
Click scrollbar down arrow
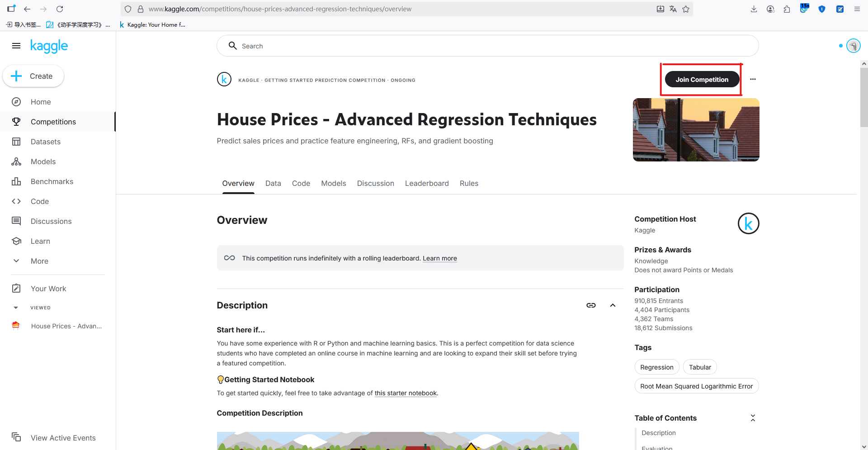(x=864, y=446)
